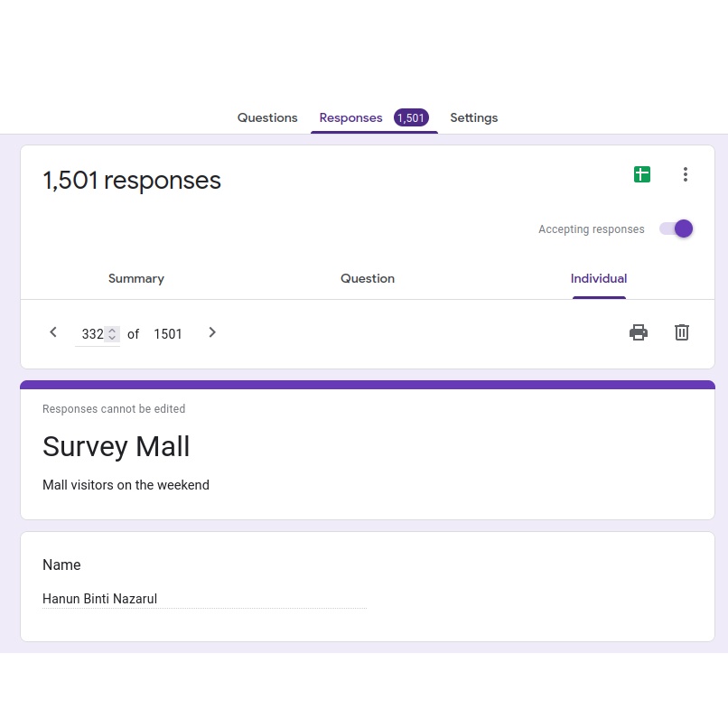Open the Settings tab
Screen dimensions: 728x728
(474, 118)
